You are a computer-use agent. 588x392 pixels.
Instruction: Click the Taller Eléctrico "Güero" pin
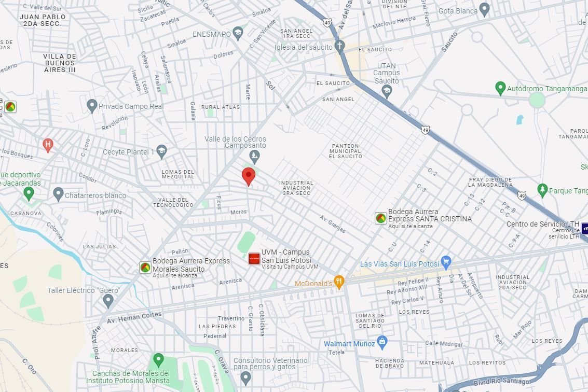[x=108, y=301]
